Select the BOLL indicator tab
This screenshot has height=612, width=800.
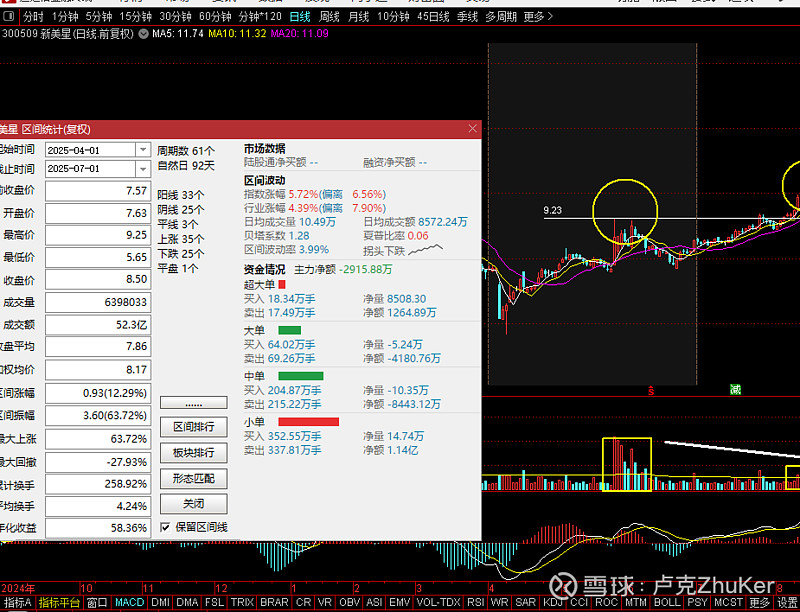click(x=667, y=603)
